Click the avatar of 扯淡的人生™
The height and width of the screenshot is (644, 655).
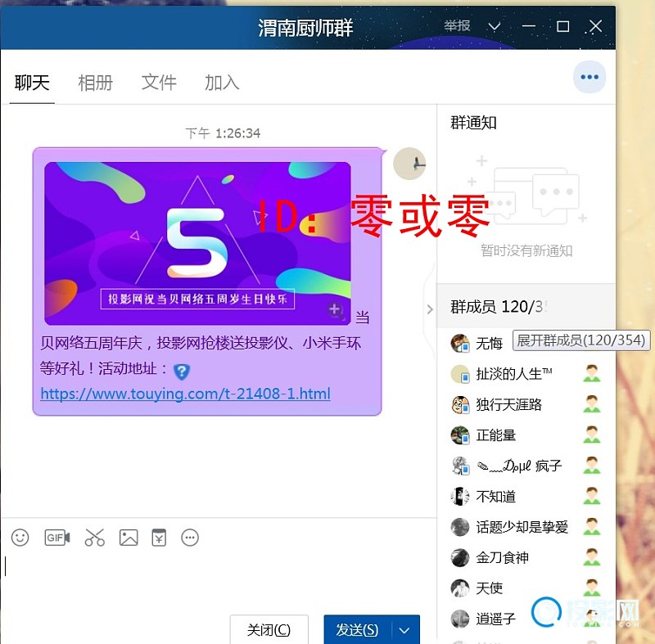coord(460,374)
